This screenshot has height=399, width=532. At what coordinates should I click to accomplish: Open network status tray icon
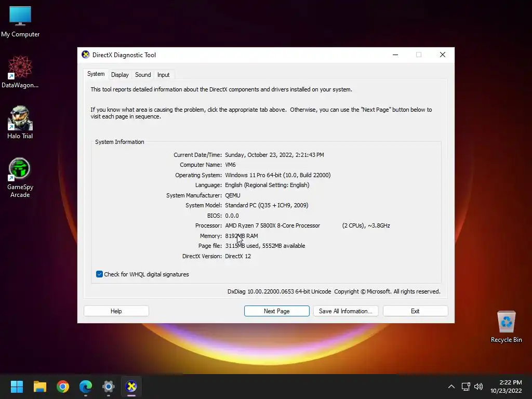[465, 387]
